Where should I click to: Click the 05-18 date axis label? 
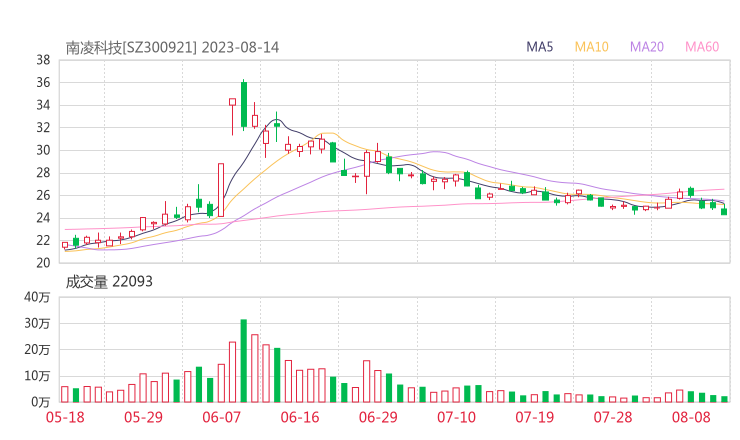tap(65, 417)
